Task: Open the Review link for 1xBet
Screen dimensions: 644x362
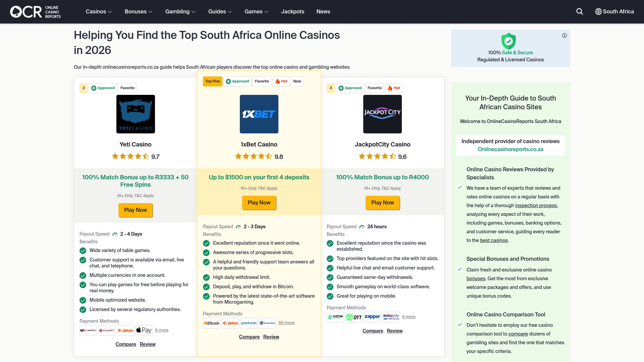Action: pos(271,337)
